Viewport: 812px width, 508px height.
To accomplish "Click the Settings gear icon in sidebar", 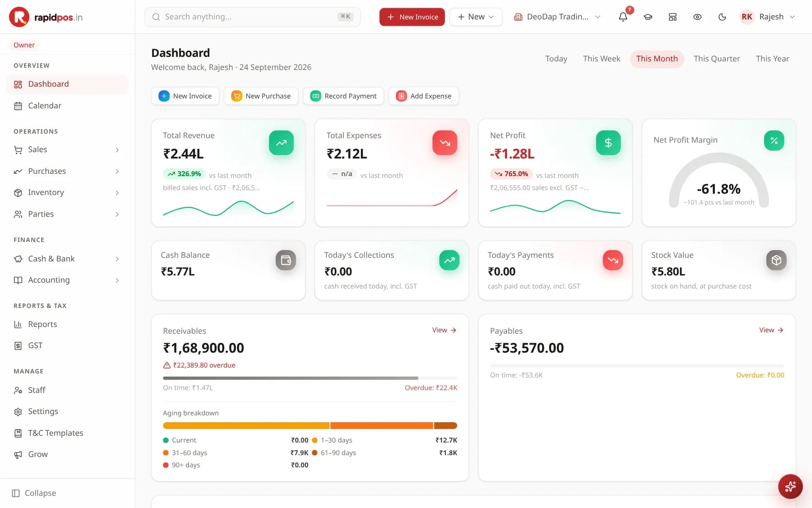I will [18, 412].
